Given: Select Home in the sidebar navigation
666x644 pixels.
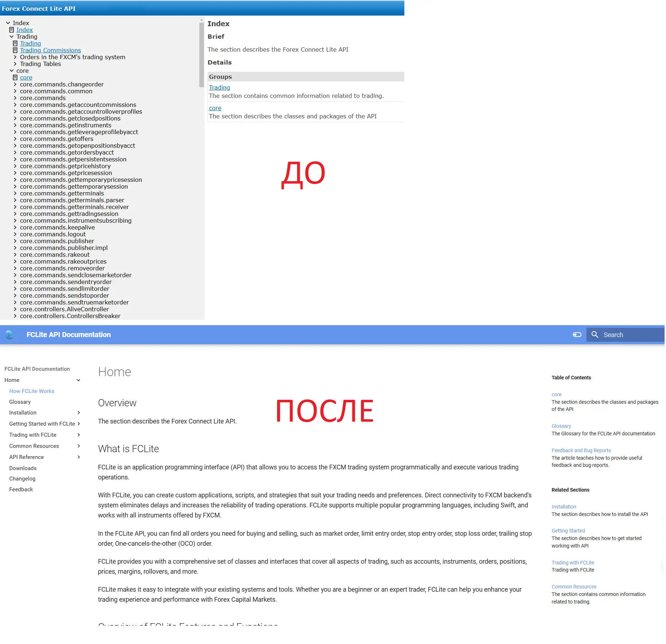Looking at the screenshot, I should [12, 380].
